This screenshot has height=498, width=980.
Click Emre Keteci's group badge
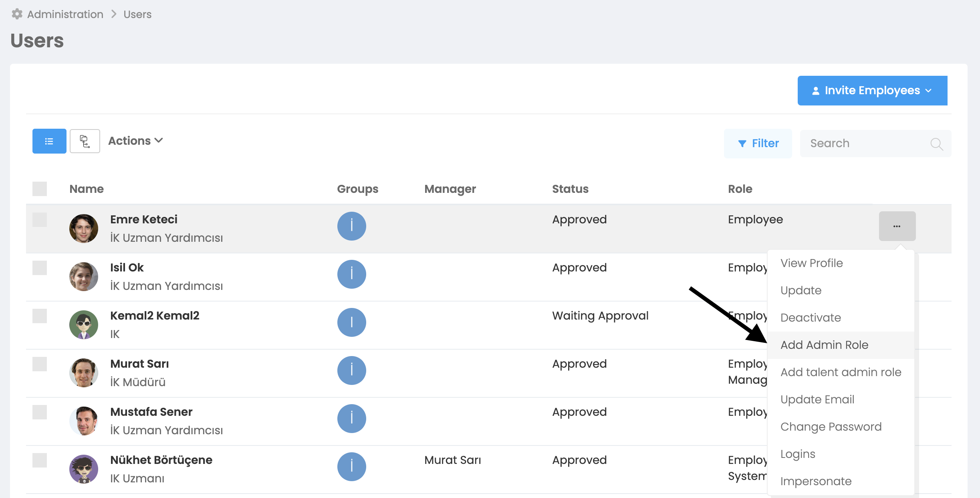coord(351,226)
